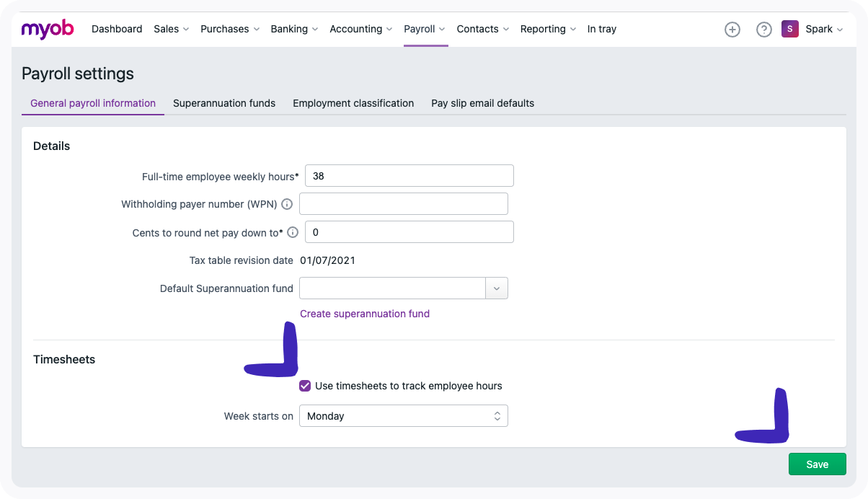868x499 pixels.
Task: Open the help question mark icon
Action: coord(763,30)
